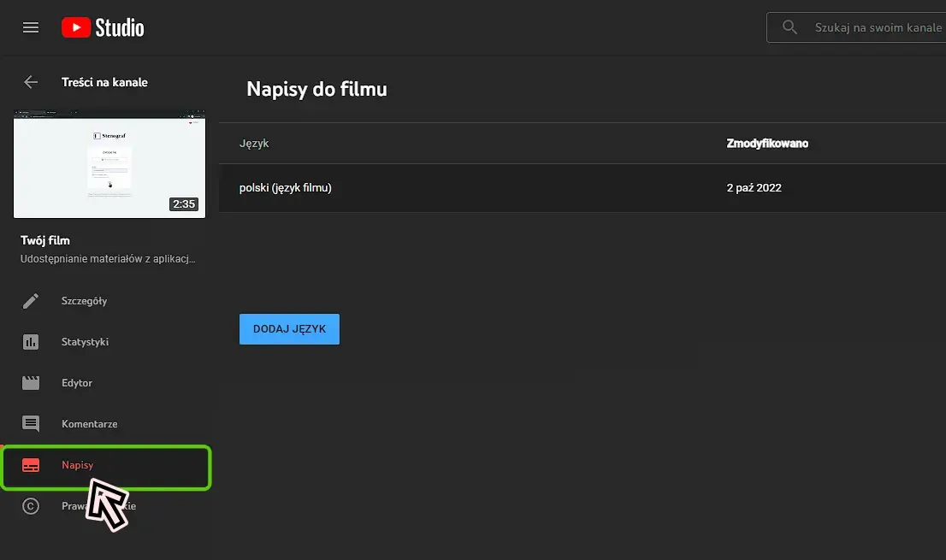The height and width of the screenshot is (560, 946).
Task: Open the Komentarze section
Action: click(x=89, y=424)
